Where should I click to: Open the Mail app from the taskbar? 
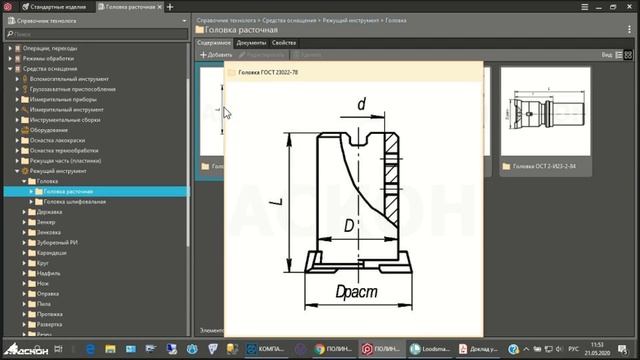pos(131,349)
